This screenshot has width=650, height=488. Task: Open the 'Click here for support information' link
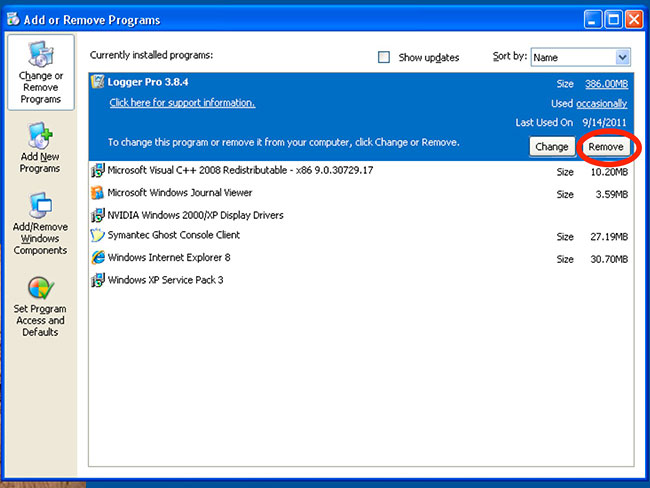pyautogui.click(x=182, y=103)
